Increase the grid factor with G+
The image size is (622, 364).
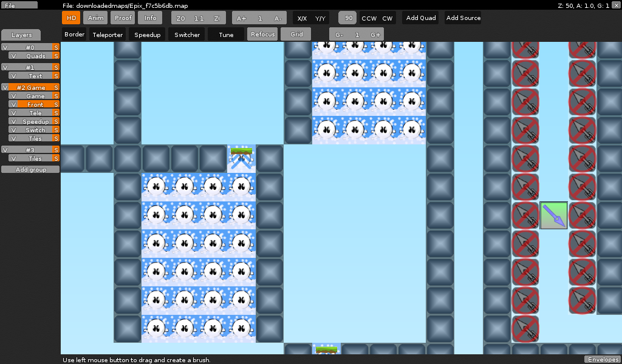[375, 35]
